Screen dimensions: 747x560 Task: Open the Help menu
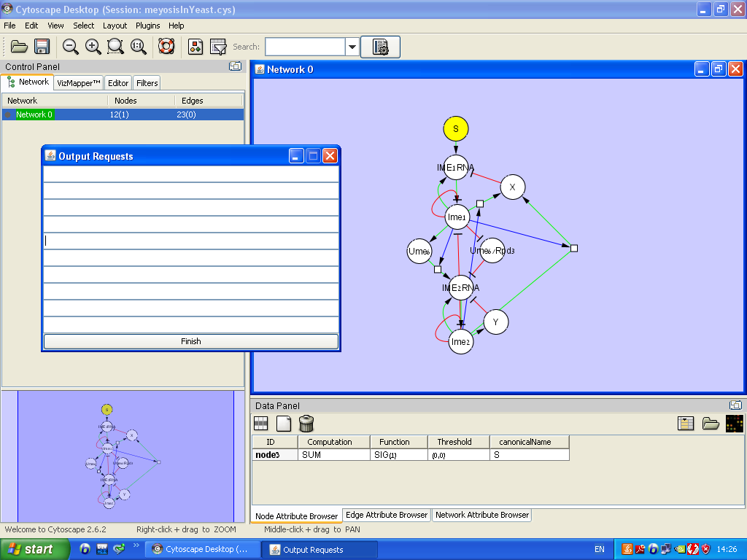pyautogui.click(x=177, y=26)
